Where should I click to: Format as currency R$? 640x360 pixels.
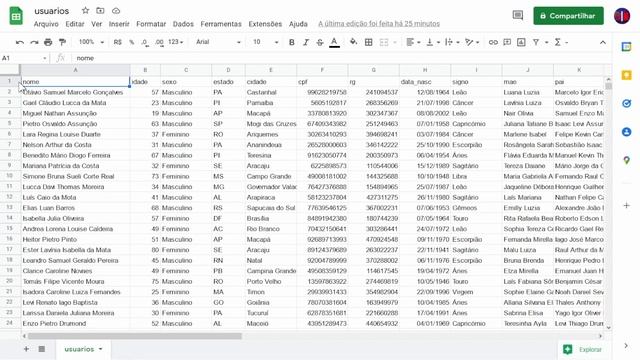point(118,42)
